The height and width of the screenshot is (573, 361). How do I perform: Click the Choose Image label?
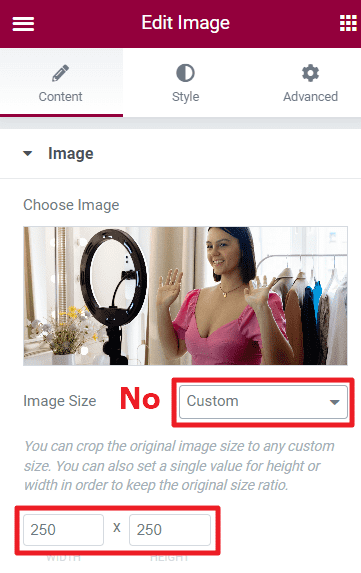point(71,205)
